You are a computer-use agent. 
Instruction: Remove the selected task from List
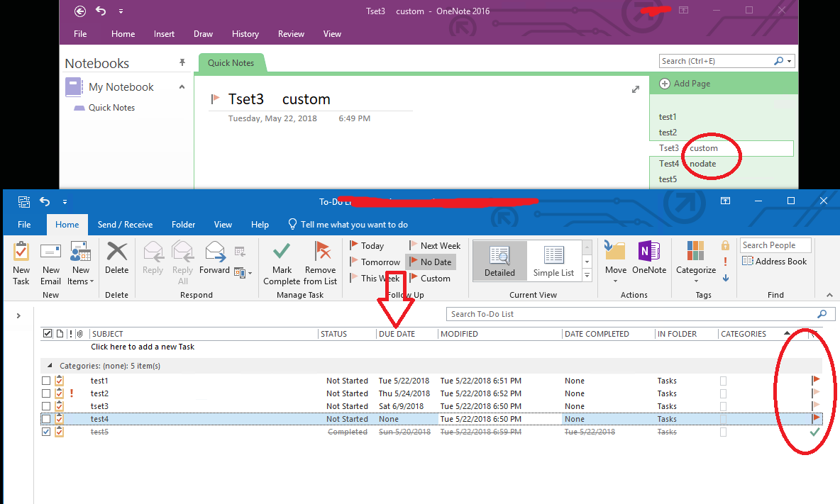[321, 262]
